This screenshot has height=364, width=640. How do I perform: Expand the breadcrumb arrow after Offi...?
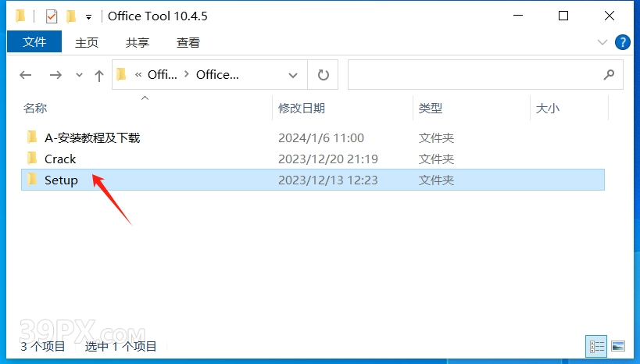pyautogui.click(x=187, y=74)
